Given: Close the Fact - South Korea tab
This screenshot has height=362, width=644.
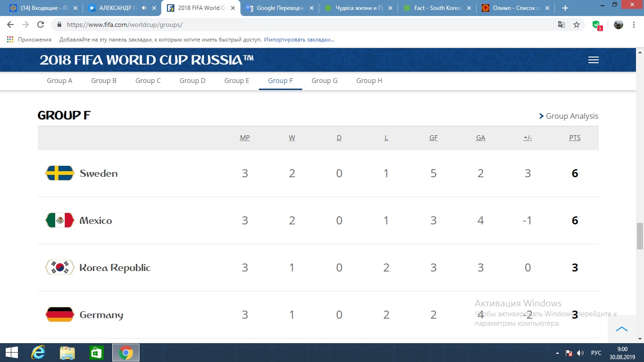Looking at the screenshot, I should pyautogui.click(x=469, y=8).
